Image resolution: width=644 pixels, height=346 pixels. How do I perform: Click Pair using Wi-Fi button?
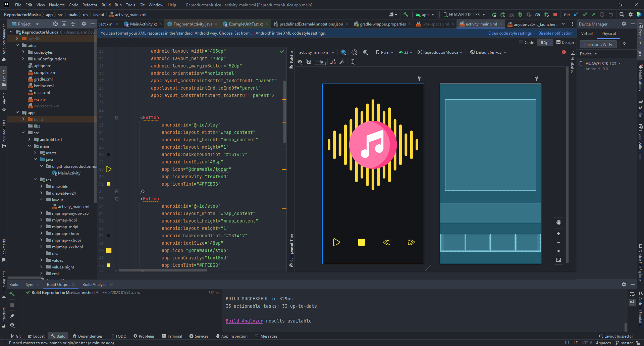598,44
